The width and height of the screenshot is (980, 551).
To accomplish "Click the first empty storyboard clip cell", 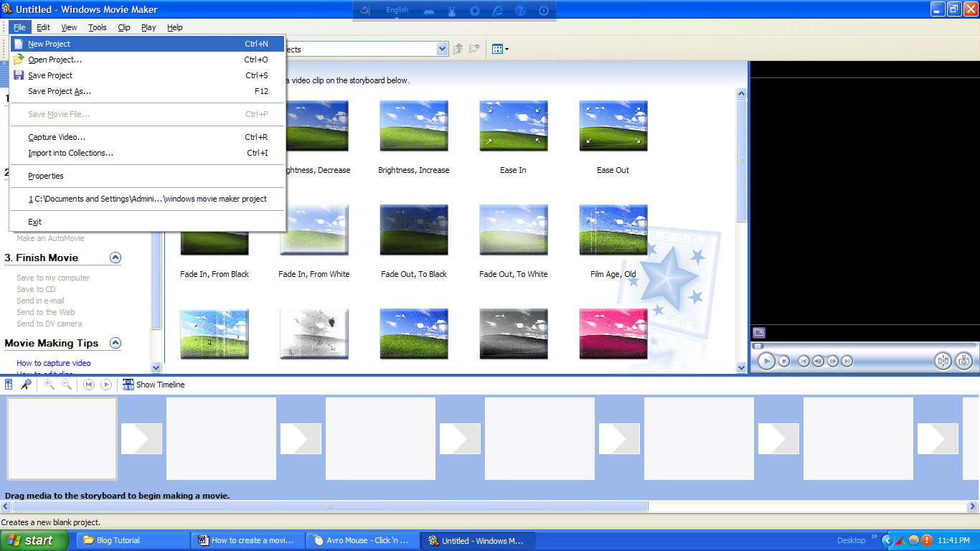I will [62, 438].
